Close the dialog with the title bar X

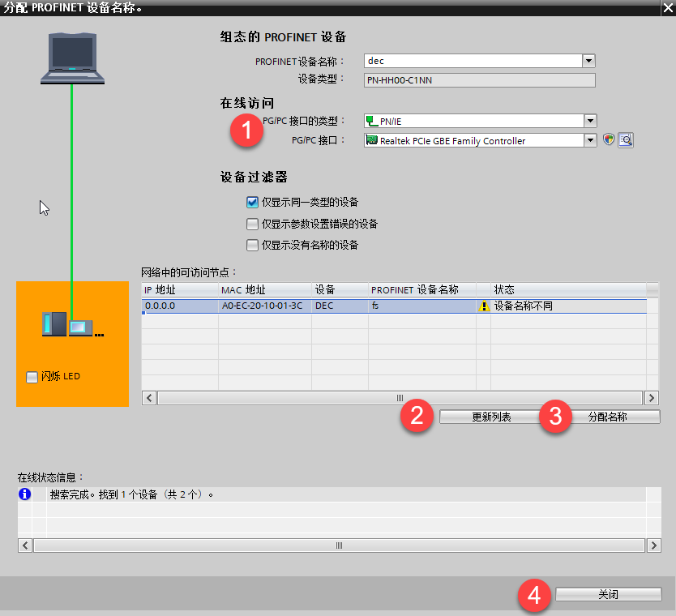click(668, 8)
